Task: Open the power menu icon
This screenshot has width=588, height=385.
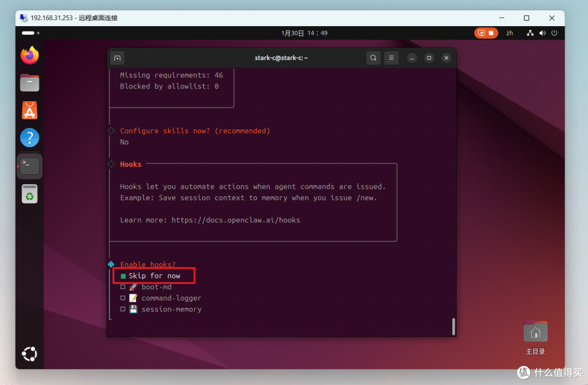Action: pyautogui.click(x=554, y=33)
